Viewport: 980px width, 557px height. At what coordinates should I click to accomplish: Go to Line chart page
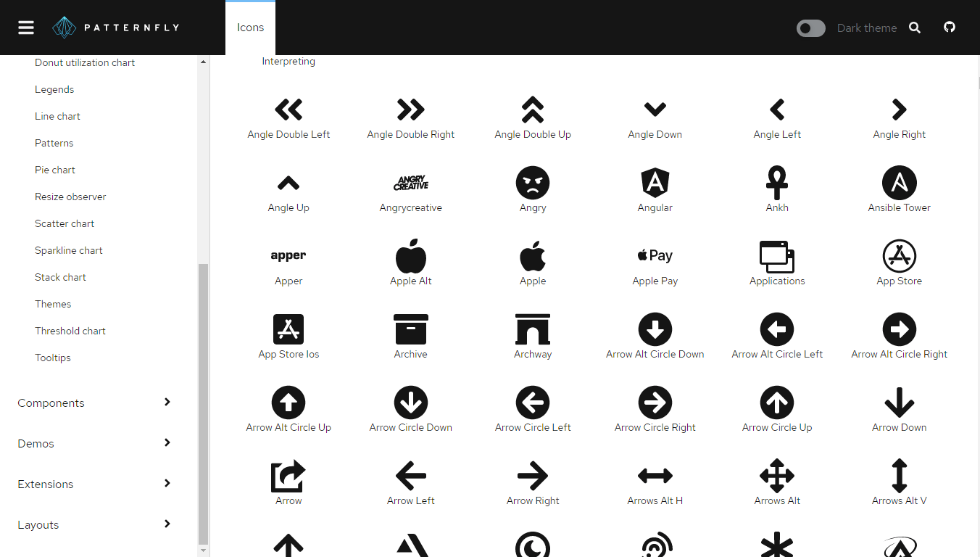pos(57,116)
